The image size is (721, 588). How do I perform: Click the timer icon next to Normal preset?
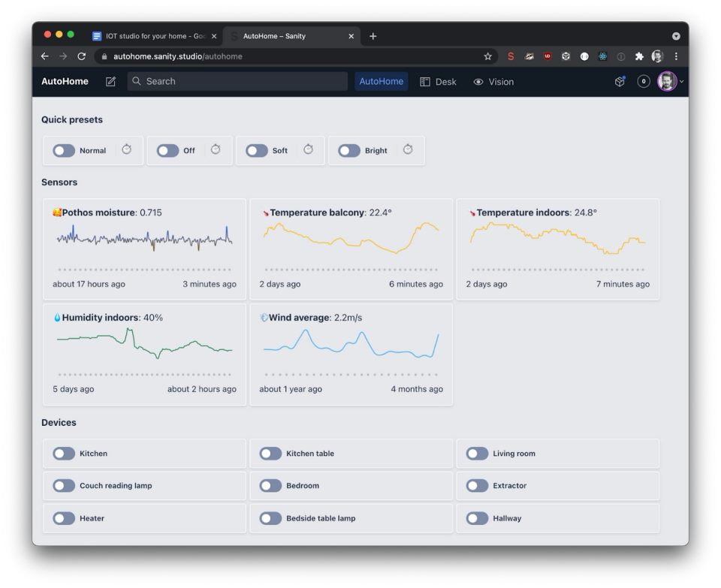pyautogui.click(x=126, y=149)
